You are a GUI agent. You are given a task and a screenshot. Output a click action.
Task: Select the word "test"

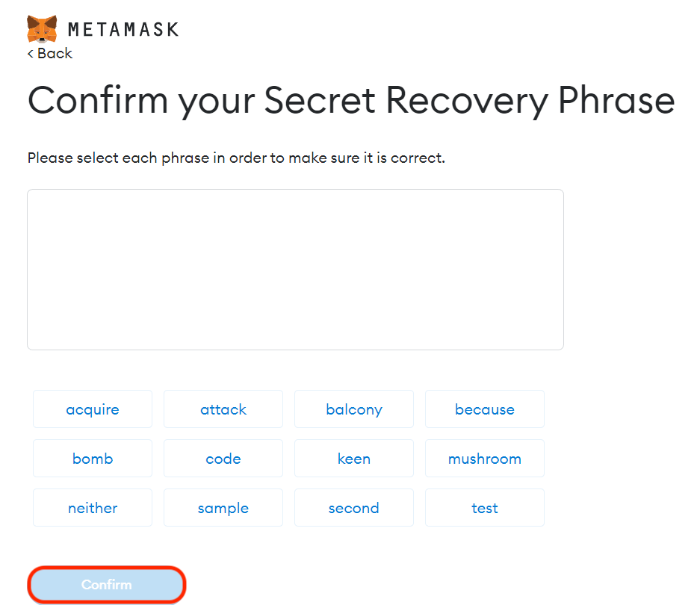(x=485, y=508)
